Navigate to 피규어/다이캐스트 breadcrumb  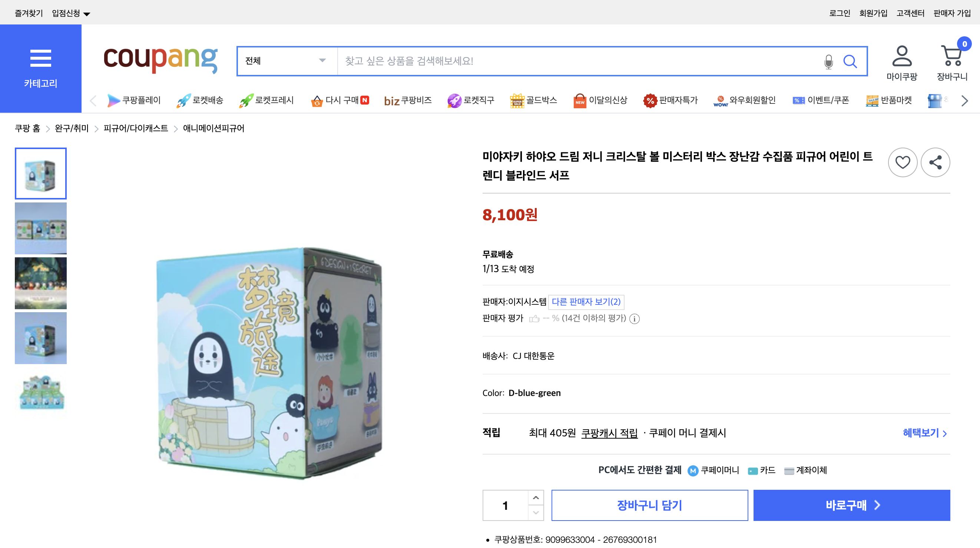[135, 128]
